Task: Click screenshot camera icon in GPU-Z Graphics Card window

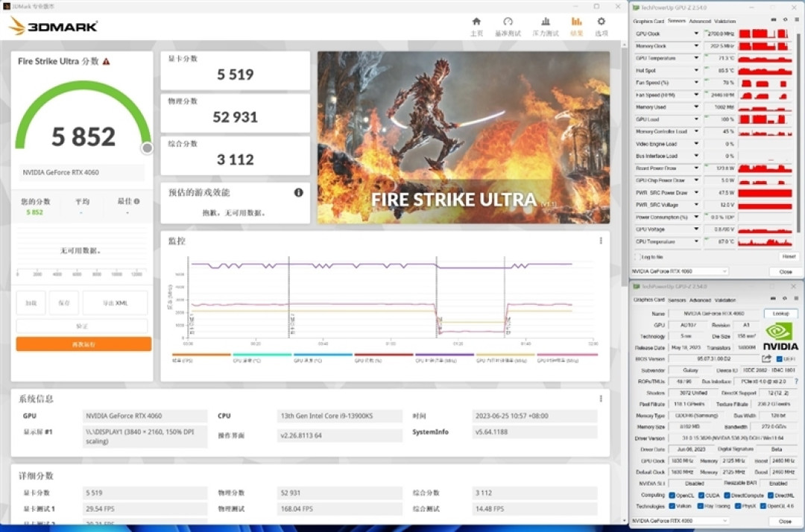Action: point(773,298)
